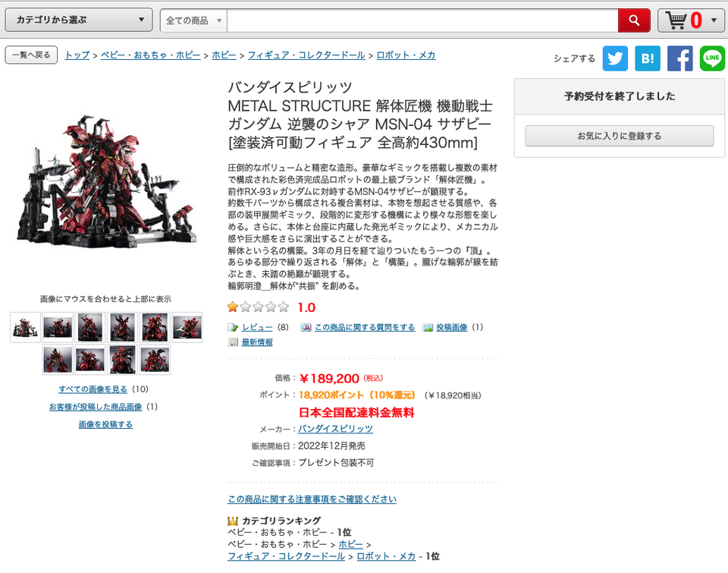Image resolution: width=728 pixels, height=573 pixels.
Task: Click この商品に関する質問をする link
Action: [365, 327]
